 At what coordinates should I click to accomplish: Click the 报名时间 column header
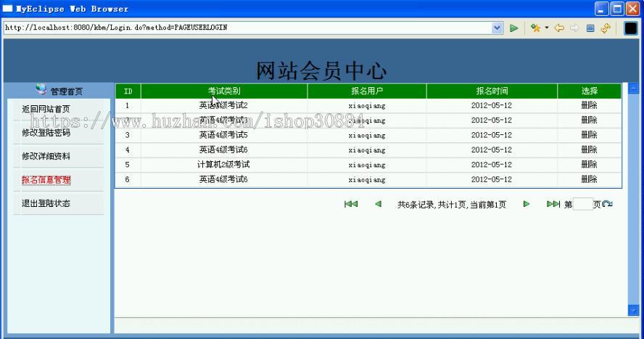492,91
